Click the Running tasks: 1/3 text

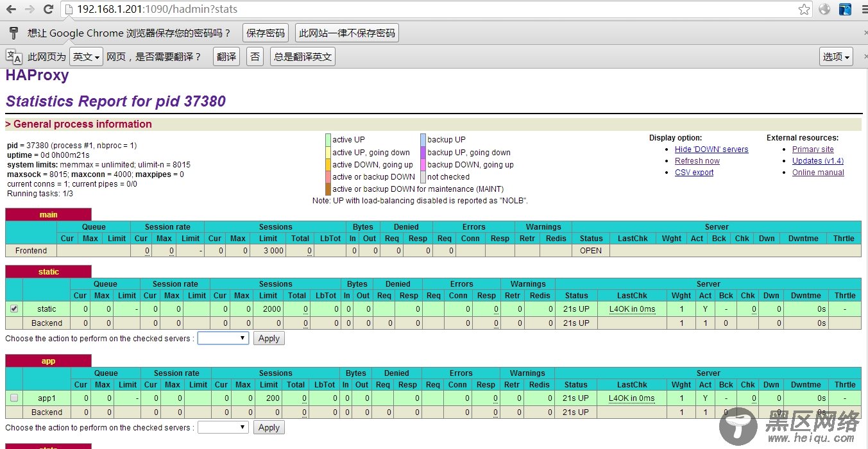40,194
